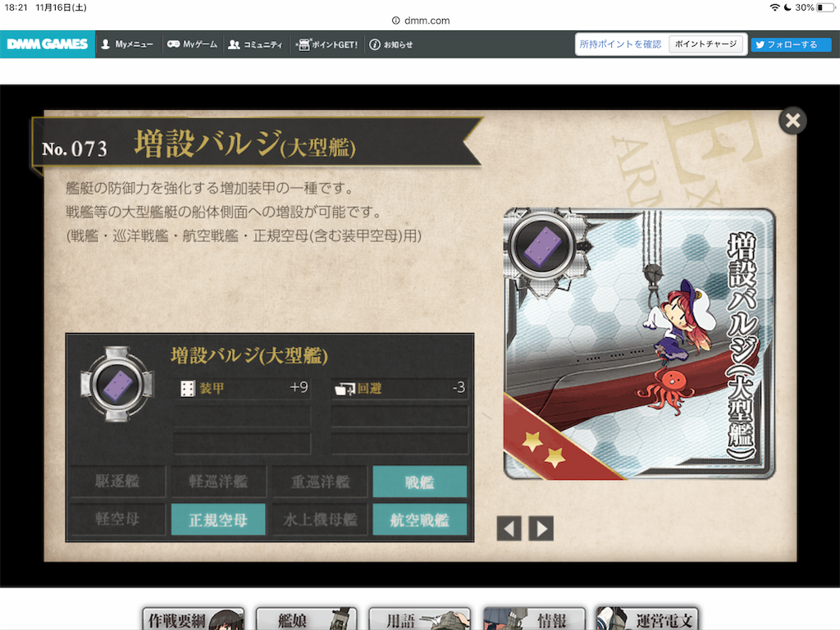Click the DMM GAMES logo

click(48, 44)
